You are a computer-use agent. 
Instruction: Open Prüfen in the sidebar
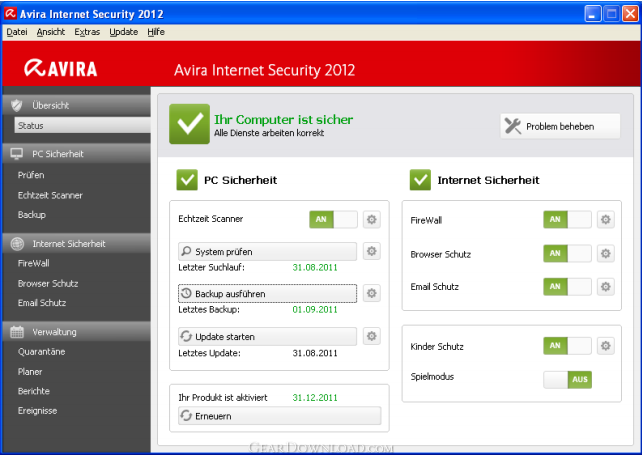[31, 175]
